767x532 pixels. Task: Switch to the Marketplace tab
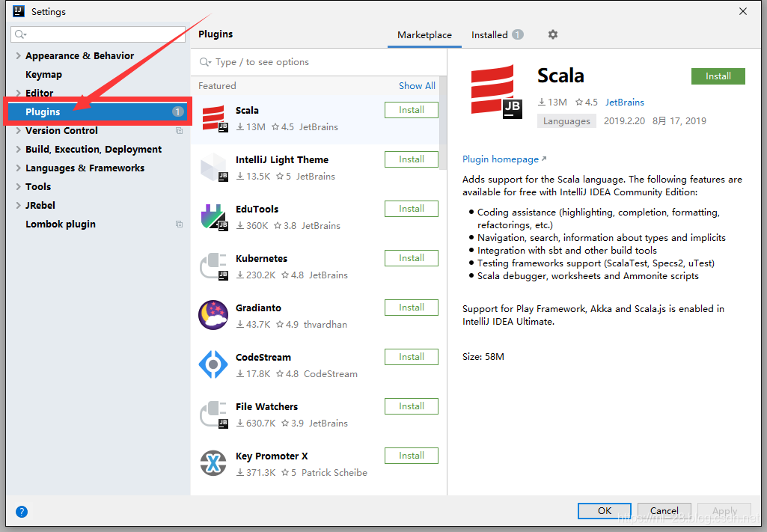click(424, 34)
